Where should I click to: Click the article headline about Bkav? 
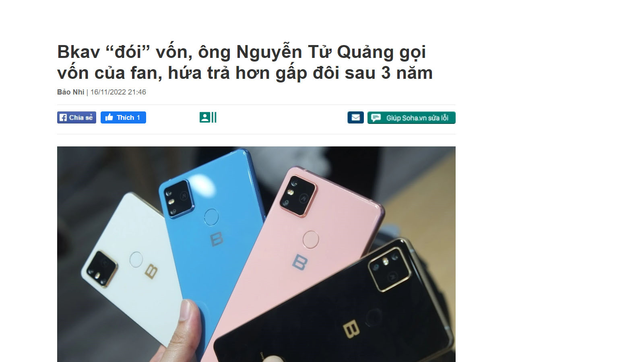245,62
